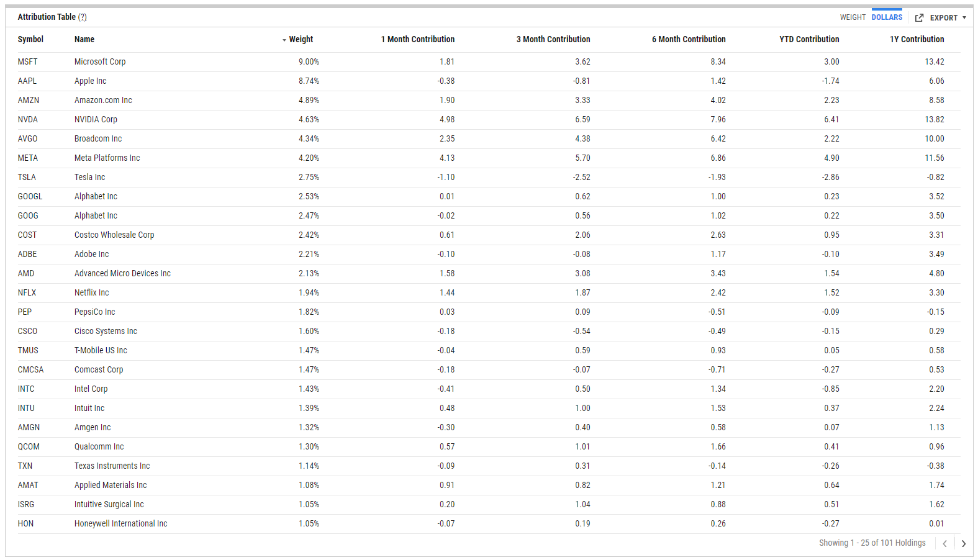The height and width of the screenshot is (560, 978).
Task: Select the DOLLARS display mode
Action: (887, 17)
